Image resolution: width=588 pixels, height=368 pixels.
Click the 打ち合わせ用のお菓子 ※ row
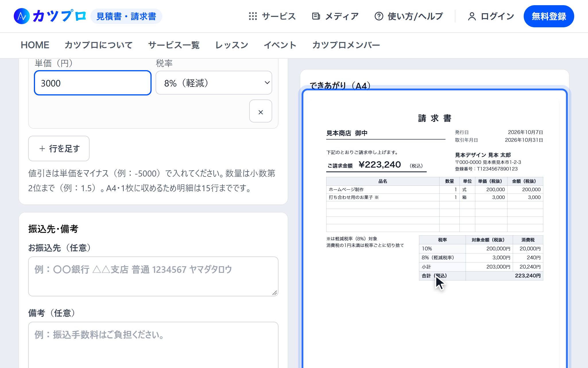click(x=435, y=197)
